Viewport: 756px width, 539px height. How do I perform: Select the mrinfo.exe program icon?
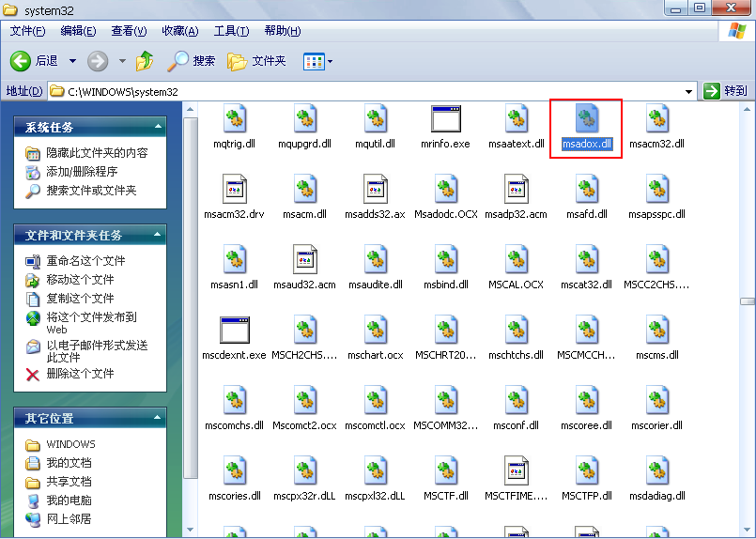click(445, 118)
